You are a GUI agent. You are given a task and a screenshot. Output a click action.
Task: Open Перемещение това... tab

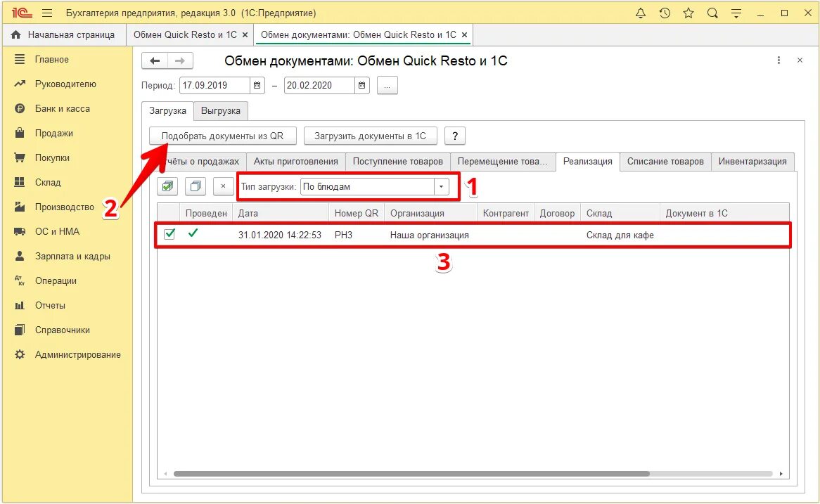point(503,161)
